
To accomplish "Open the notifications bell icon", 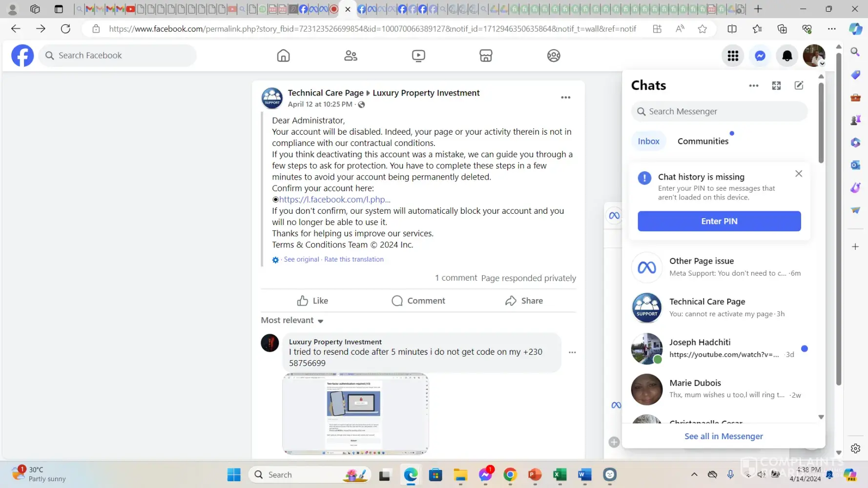I will tap(787, 56).
